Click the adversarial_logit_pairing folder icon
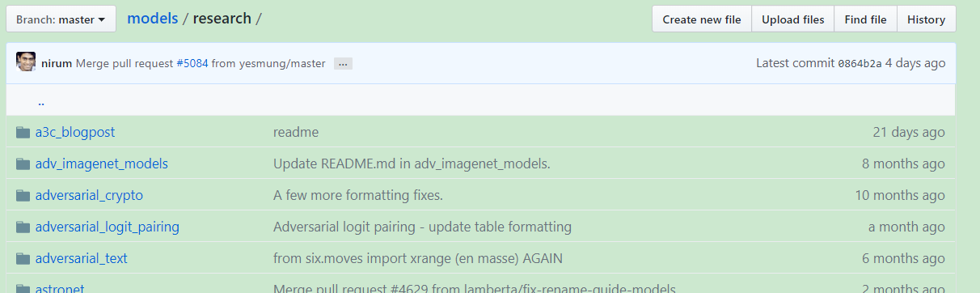Viewport: 980px width, 293px height. [23, 227]
